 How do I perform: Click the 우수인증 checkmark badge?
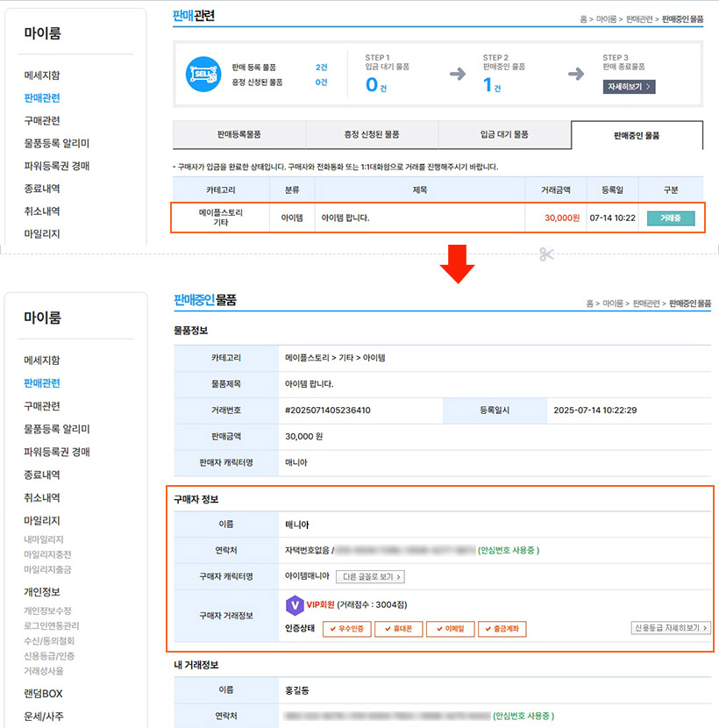pos(347,629)
